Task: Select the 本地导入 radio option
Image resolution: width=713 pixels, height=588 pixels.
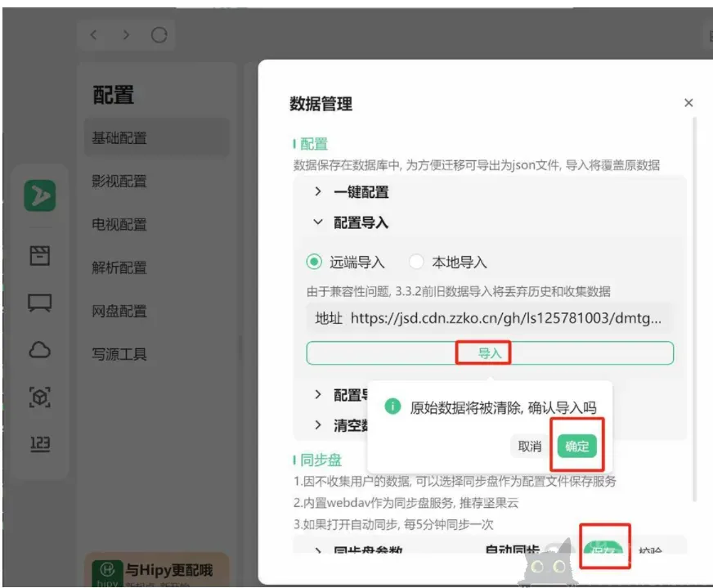Action: click(x=416, y=263)
